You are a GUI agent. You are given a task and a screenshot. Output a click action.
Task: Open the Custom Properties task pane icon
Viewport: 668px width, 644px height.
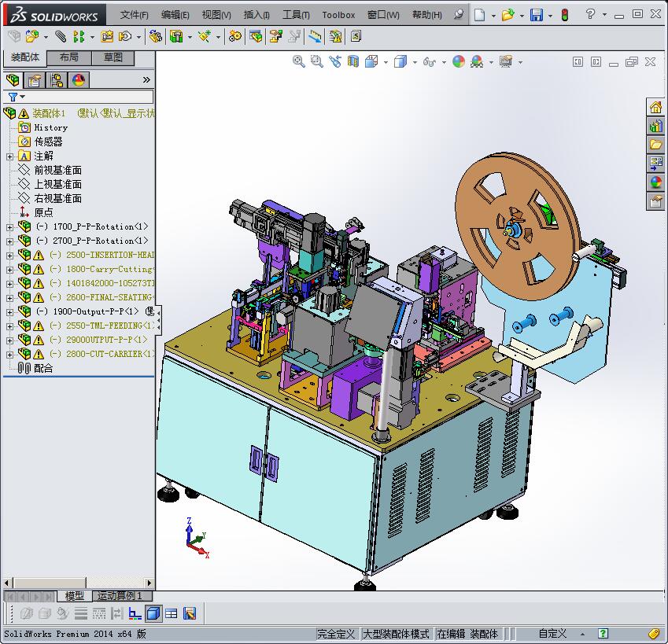[655, 201]
